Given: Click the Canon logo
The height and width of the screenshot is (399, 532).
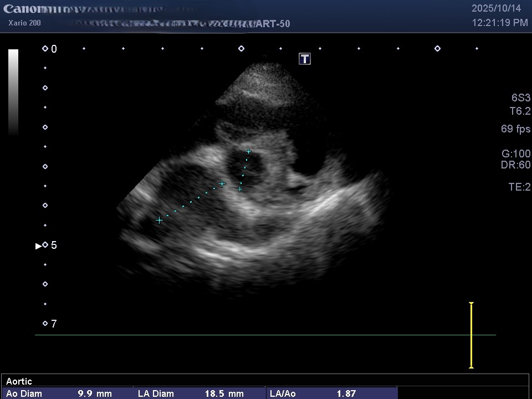Looking at the screenshot, I should pos(23,9).
